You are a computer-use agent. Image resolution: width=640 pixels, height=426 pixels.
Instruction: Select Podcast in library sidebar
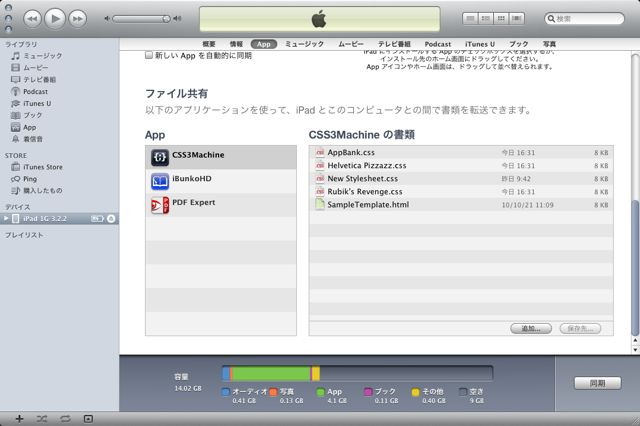[35, 91]
